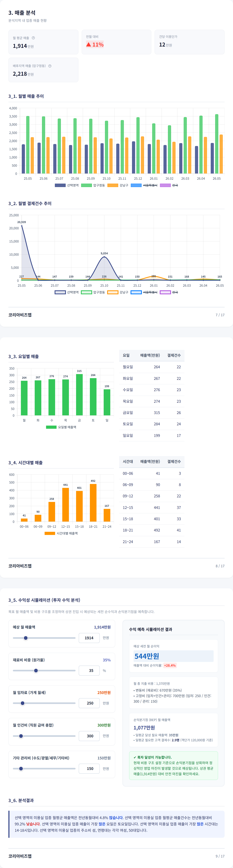Viewport: 233px width, 868px height.
Task: Click the 월 임차료 slider handle
Action: (x=23, y=703)
